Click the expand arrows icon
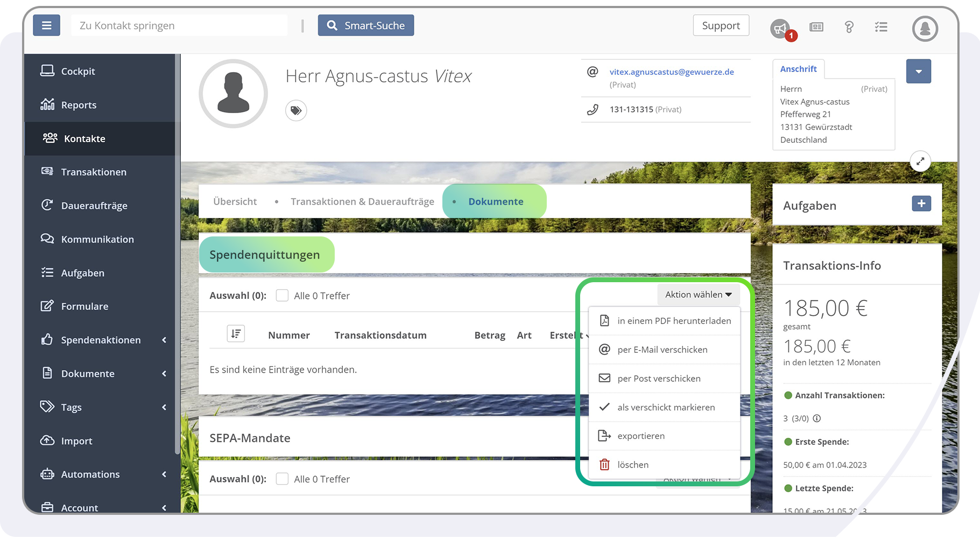The image size is (980, 552). click(920, 161)
